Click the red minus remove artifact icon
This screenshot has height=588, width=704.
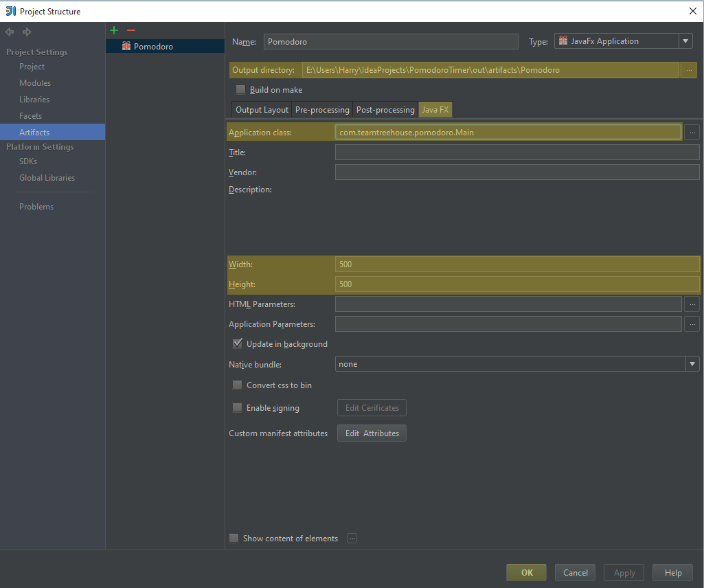click(x=131, y=30)
